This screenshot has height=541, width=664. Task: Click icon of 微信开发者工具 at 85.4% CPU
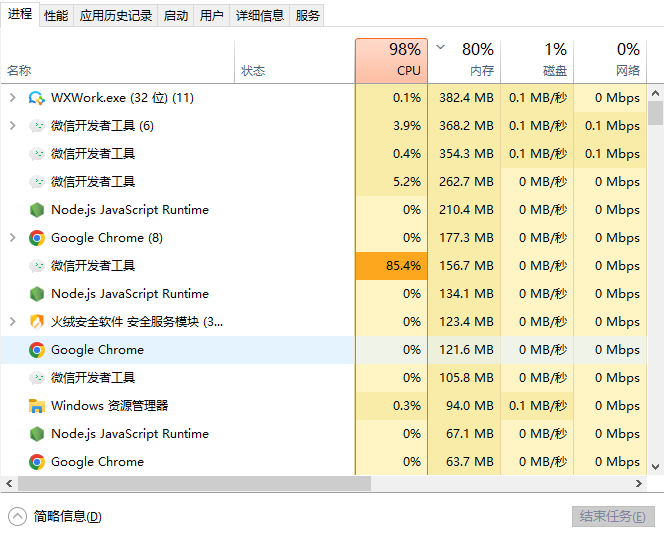coord(36,266)
